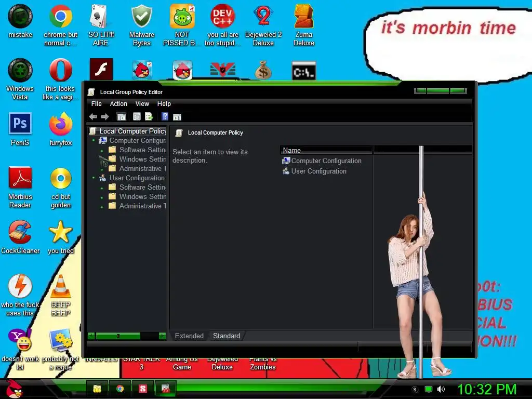
Task: Open 'chrome but normal c...' desktop icon
Action: (x=60, y=25)
